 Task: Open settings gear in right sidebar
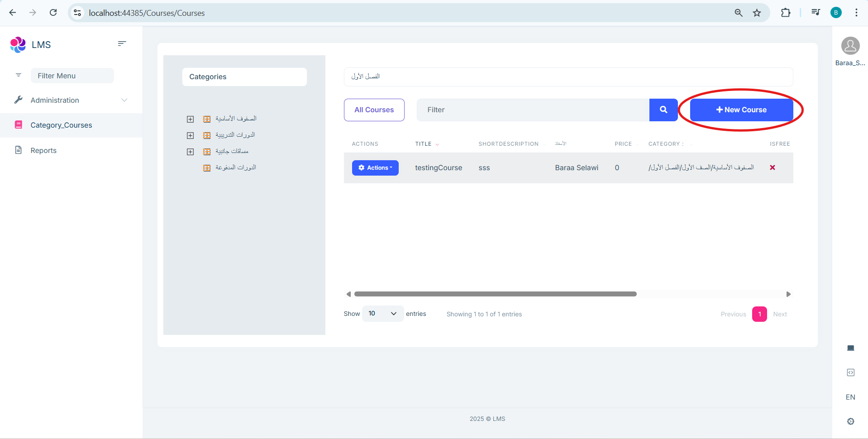pos(851,421)
